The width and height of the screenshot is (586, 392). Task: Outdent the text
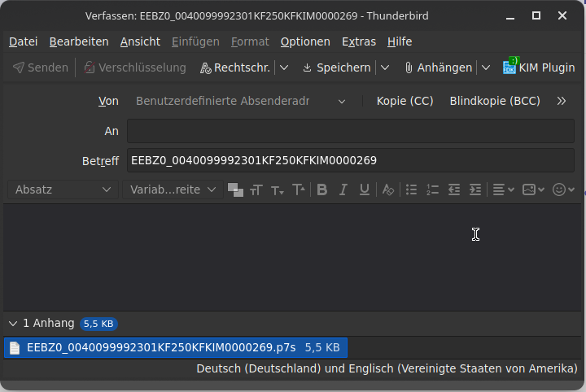pos(453,190)
